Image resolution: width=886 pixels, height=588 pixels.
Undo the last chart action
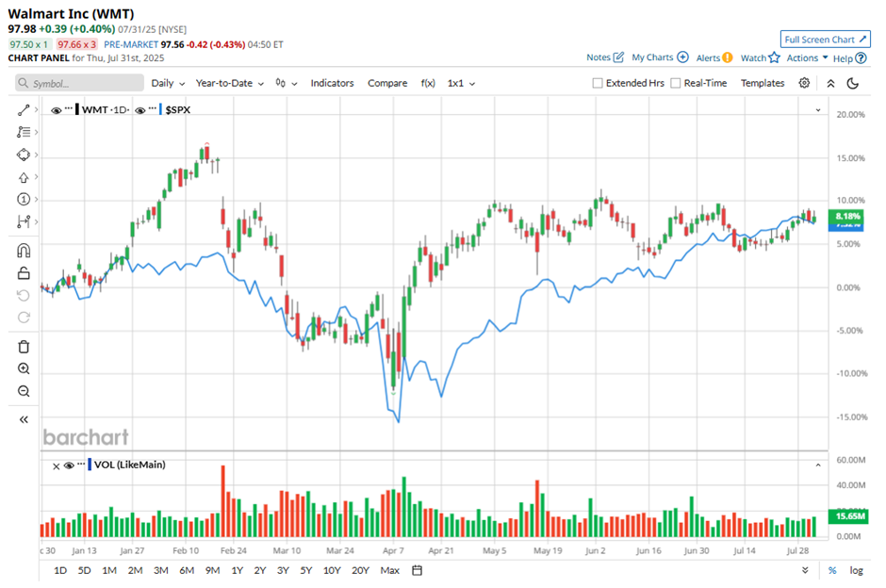24,295
